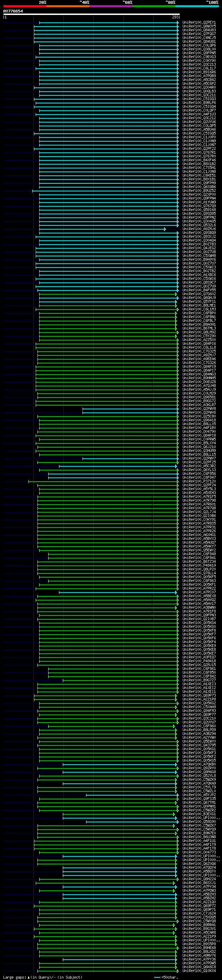Select label UniRef100_A5Y5L3
Viewport: 222px width, 980px height.
[199, 489]
